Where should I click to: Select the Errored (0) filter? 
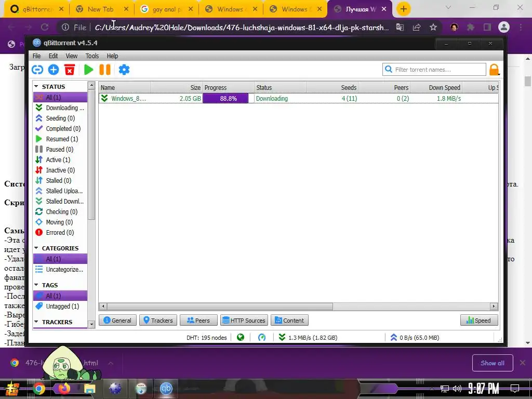(x=60, y=233)
